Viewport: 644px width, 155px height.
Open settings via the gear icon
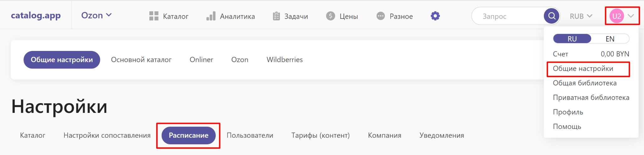[x=435, y=16]
